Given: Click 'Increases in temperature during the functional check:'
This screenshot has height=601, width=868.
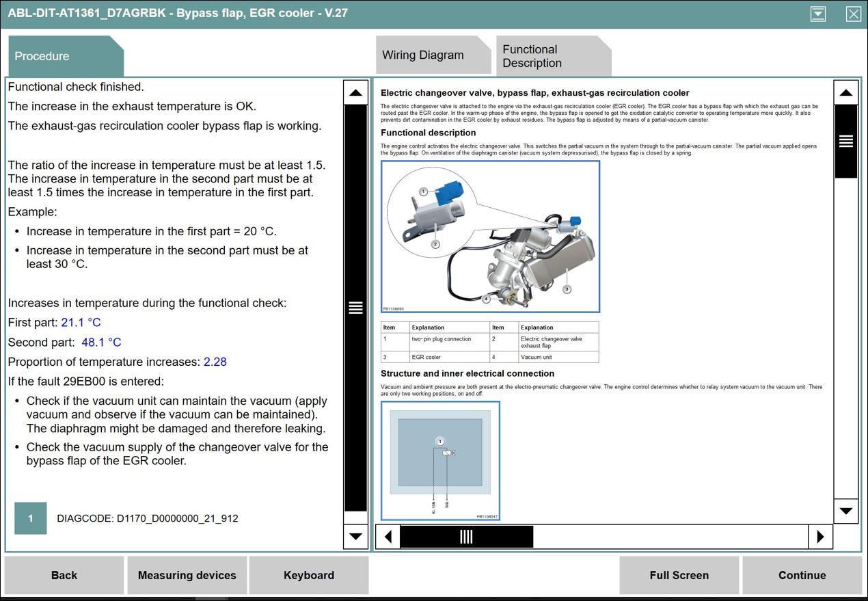Looking at the screenshot, I should coord(148,303).
